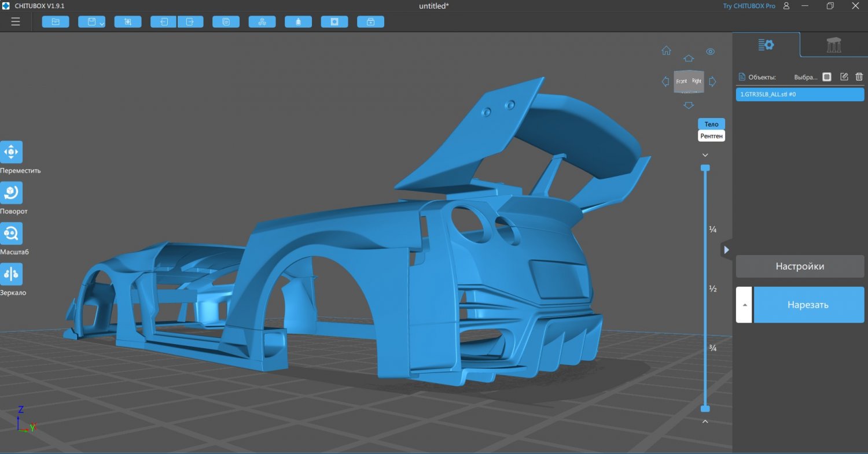Click the redo toolbar button
The width and height of the screenshot is (868, 454).
(x=190, y=22)
